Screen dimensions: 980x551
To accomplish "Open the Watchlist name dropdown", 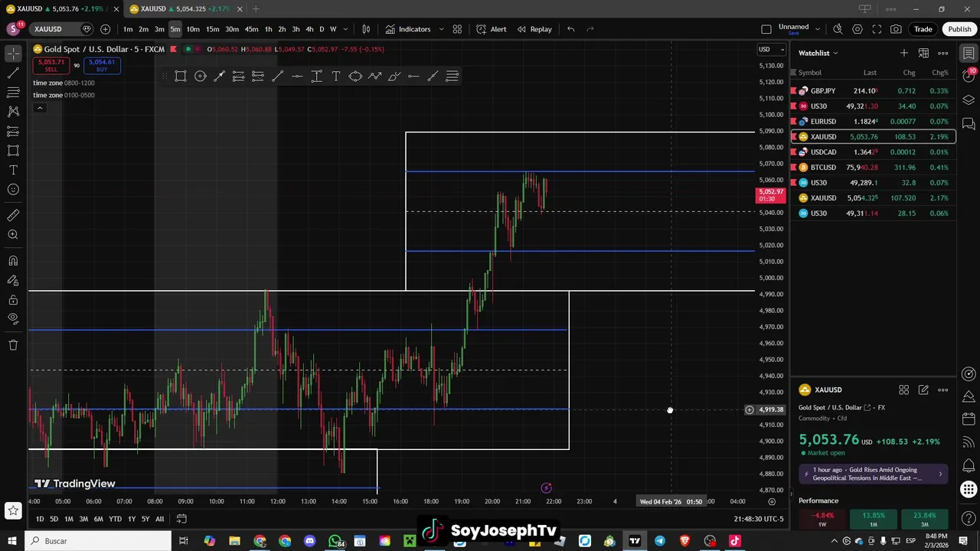I will click(x=818, y=53).
